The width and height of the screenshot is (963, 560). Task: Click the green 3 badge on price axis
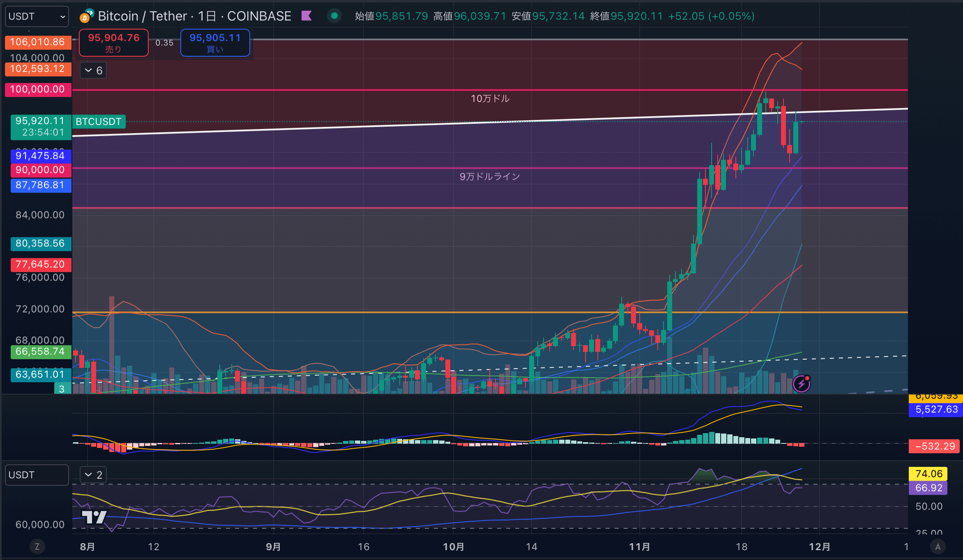tap(62, 388)
